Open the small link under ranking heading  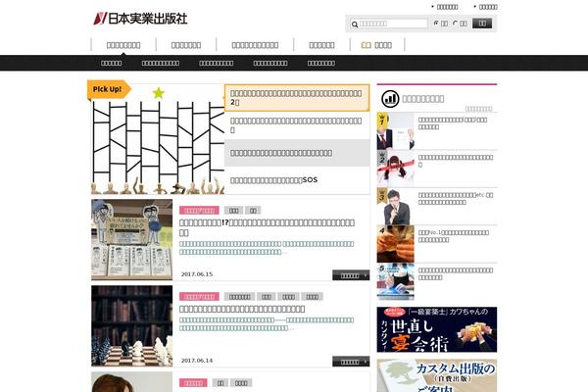pos(478,109)
